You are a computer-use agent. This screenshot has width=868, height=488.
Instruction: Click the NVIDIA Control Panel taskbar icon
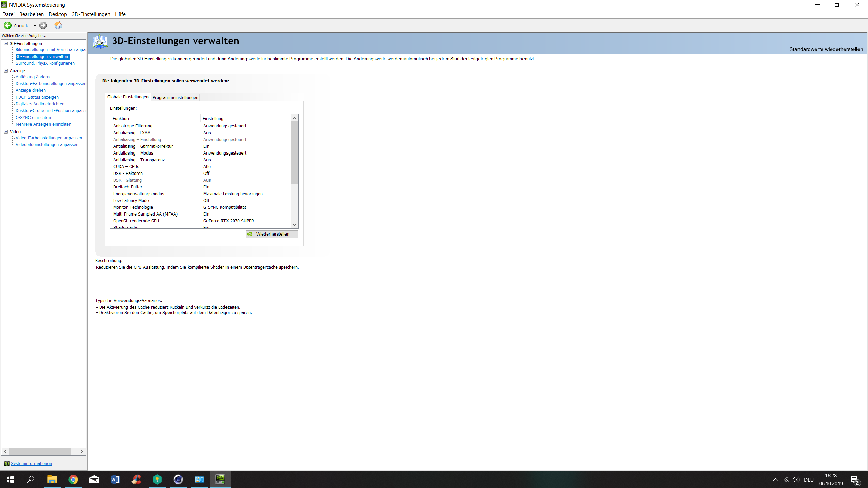(220, 480)
